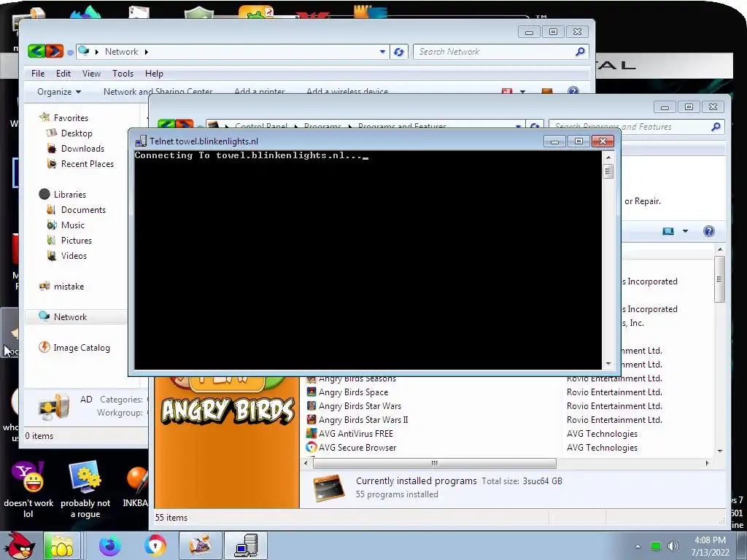Click the green network tray icon

coord(656,546)
